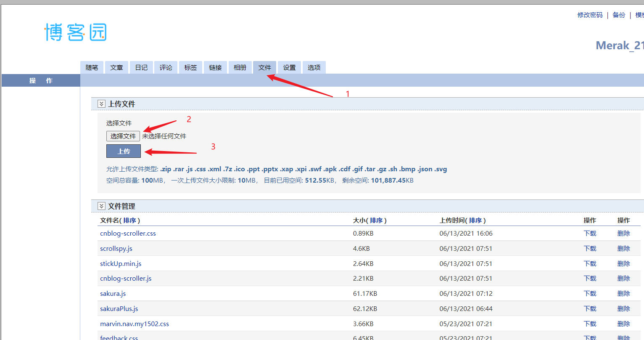Click the 上传 upload button
Screen dimensions: 644x340
124,151
